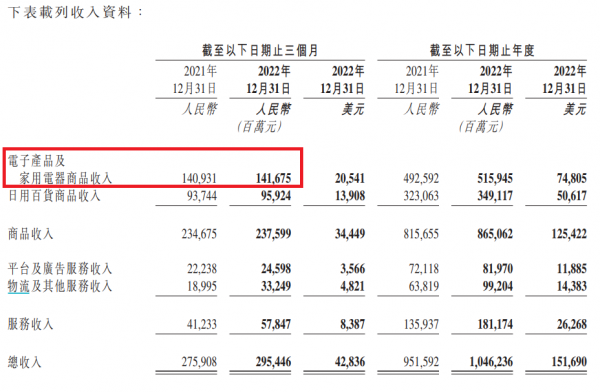Screen dimensions: 600x392
Task: Click the 日用百貨商品收入 row label
Action: coord(54,196)
